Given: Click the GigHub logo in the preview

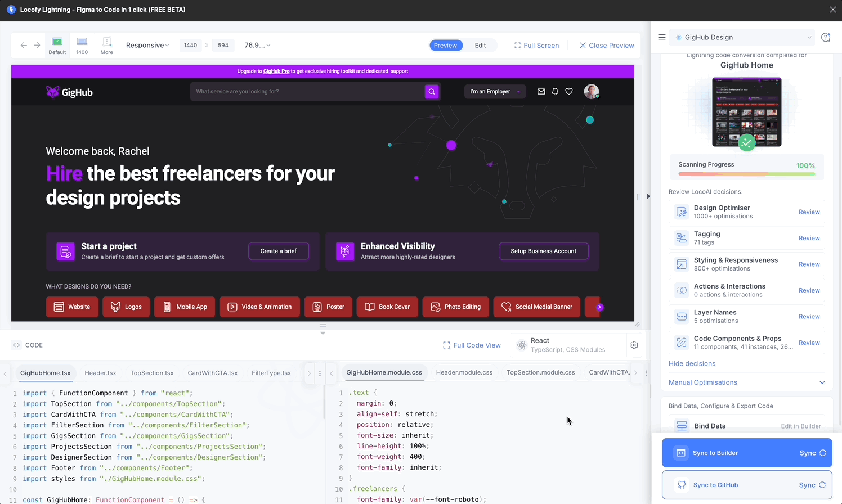Looking at the screenshot, I should [69, 92].
